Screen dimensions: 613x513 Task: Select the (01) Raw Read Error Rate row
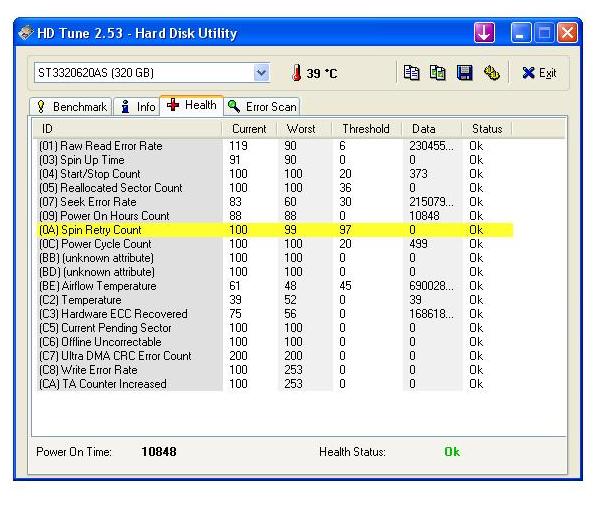(274, 146)
